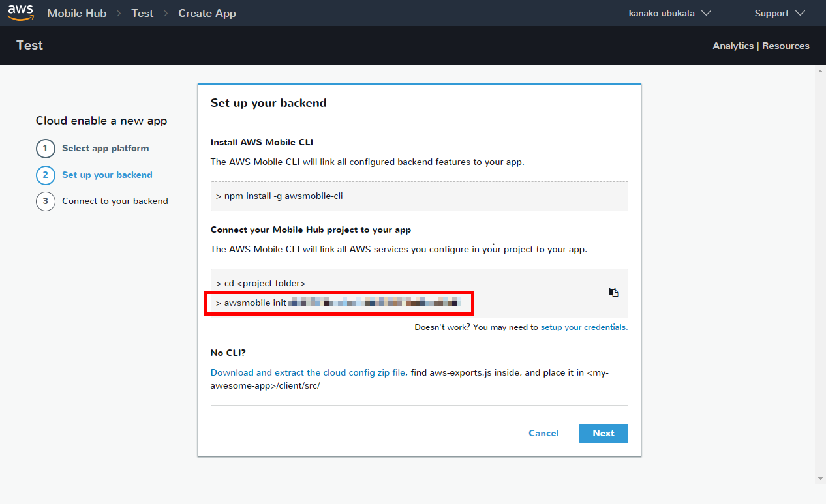Click the Connect to your backend step
The height and width of the screenshot is (504, 826).
115,201
